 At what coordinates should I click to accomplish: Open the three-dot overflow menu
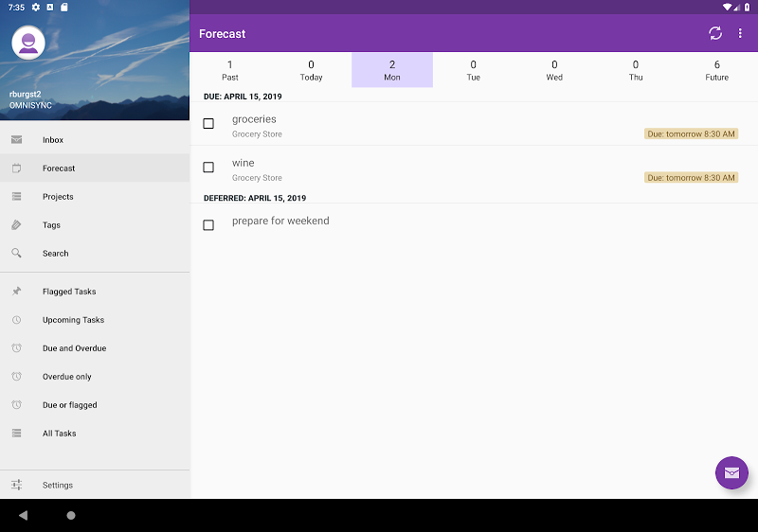(x=741, y=33)
